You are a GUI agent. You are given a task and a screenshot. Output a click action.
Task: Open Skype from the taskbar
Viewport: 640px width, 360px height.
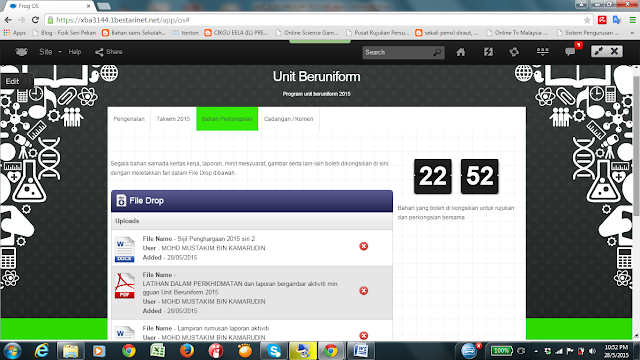click(274, 351)
